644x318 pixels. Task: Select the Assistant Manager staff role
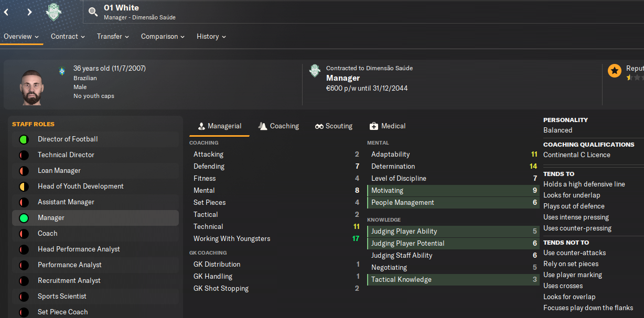(x=66, y=202)
